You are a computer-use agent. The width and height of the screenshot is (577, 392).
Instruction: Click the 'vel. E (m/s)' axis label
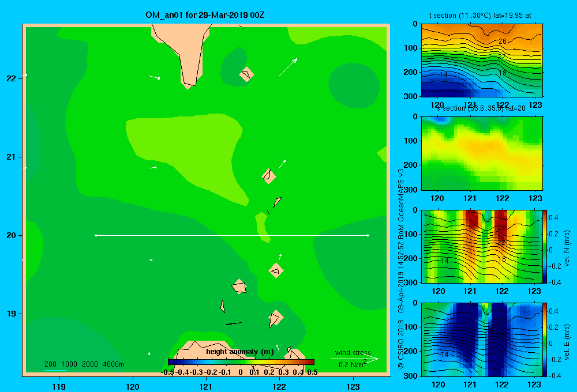click(567, 342)
